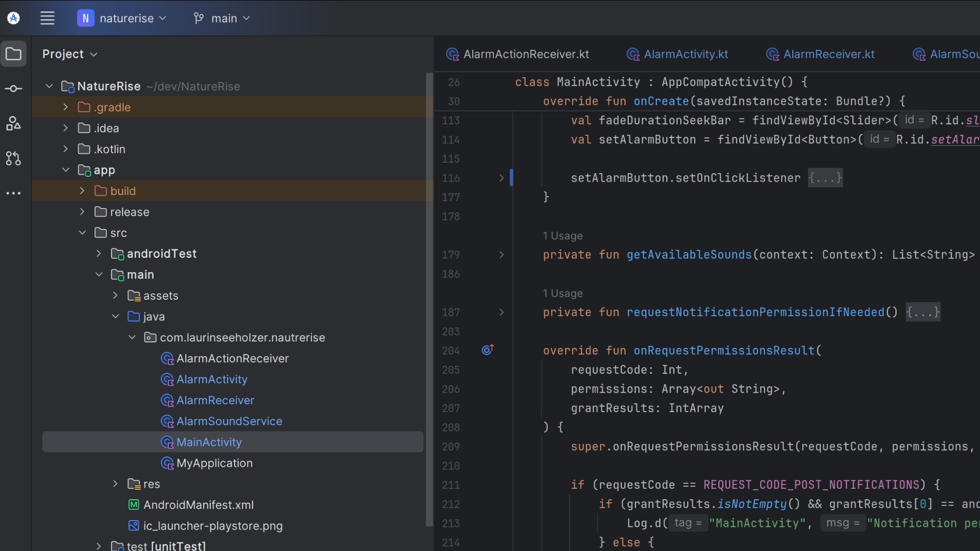This screenshot has height=551, width=980.
Task: Unfold the getAvailableSounds function at line 179
Action: [x=501, y=255]
